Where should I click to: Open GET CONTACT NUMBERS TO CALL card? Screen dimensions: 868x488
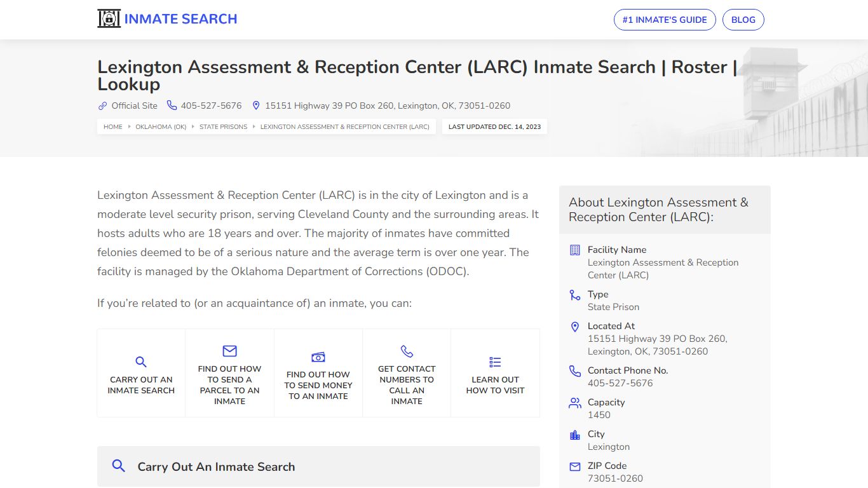(407, 373)
